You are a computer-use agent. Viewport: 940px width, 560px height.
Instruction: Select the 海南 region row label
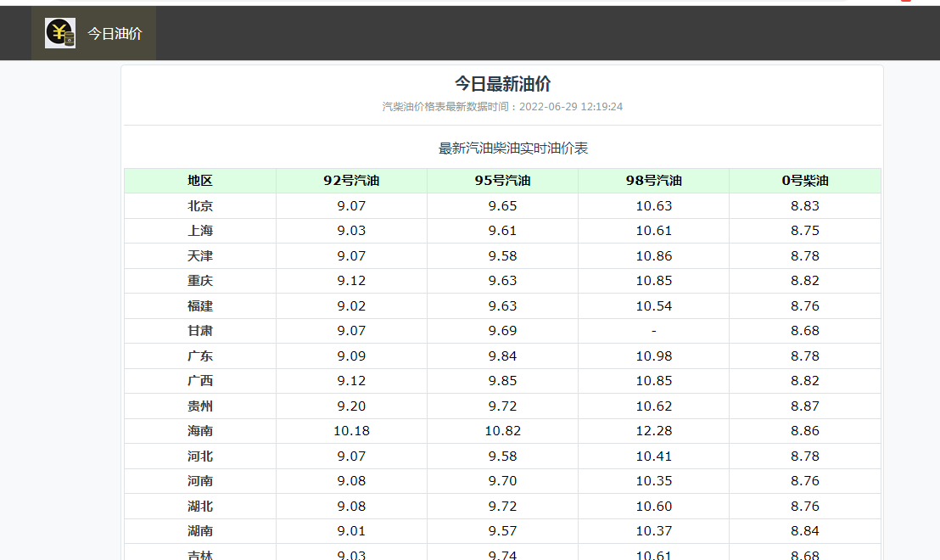tap(200, 431)
